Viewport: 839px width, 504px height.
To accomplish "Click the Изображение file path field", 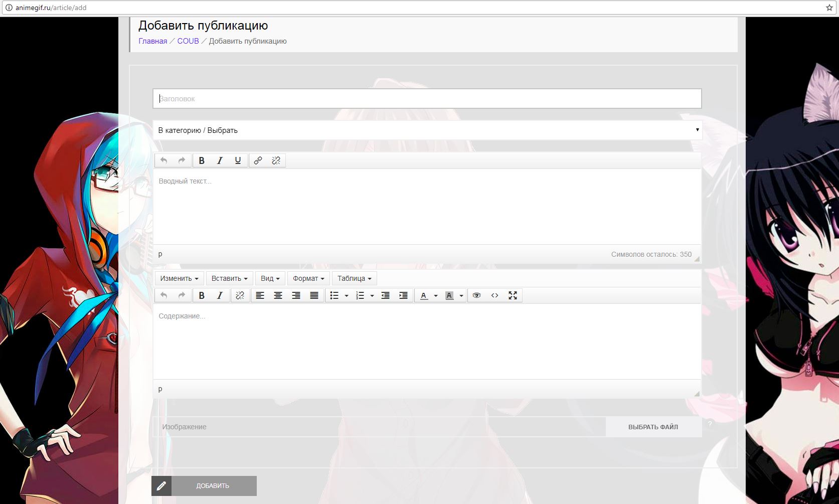I will tap(379, 427).
